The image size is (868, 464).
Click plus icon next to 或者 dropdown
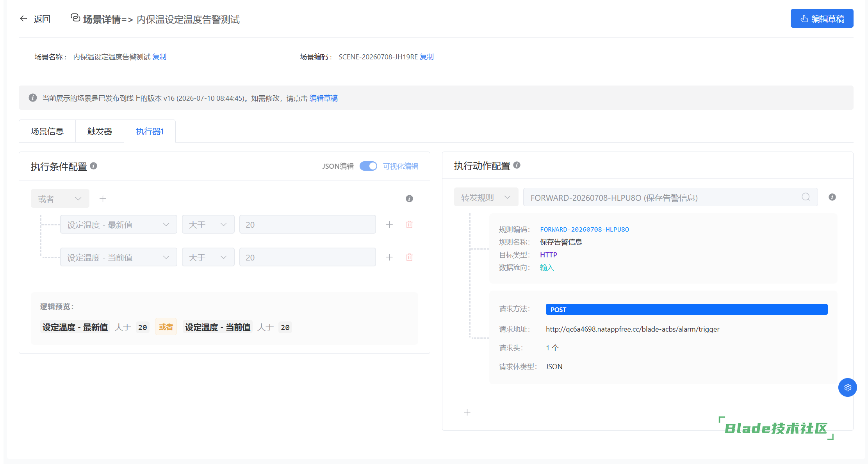(x=103, y=199)
